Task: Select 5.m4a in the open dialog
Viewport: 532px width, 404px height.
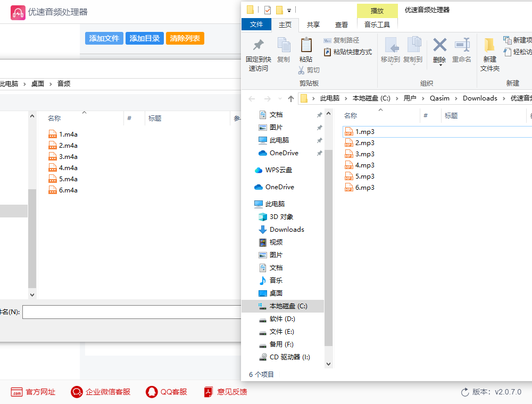Action: [63, 179]
